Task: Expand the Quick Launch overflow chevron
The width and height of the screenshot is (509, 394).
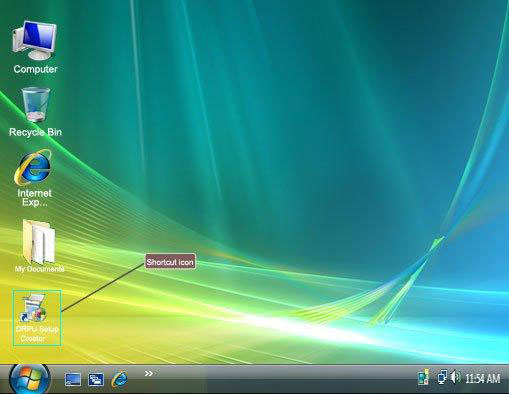Action: [x=149, y=374]
